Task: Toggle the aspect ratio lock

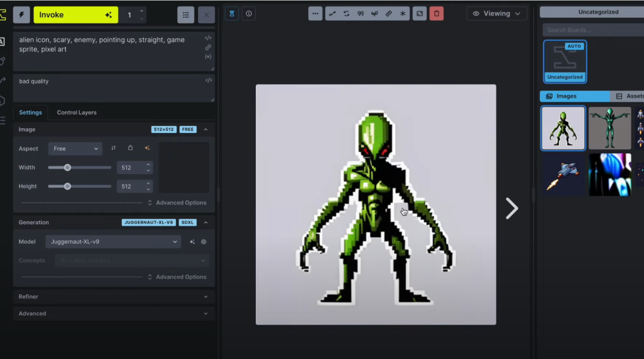Action: point(130,148)
